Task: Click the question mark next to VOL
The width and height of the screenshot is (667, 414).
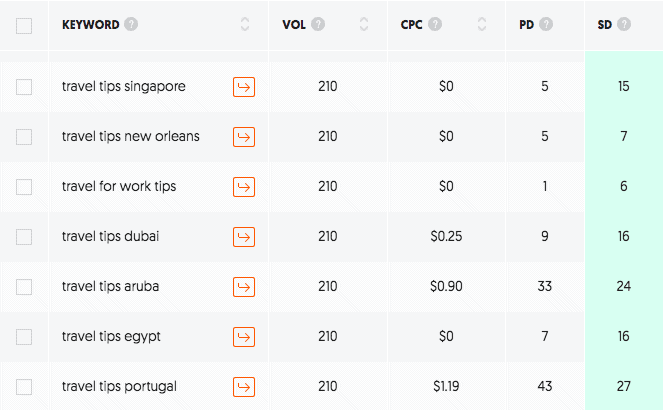Action: [x=318, y=24]
